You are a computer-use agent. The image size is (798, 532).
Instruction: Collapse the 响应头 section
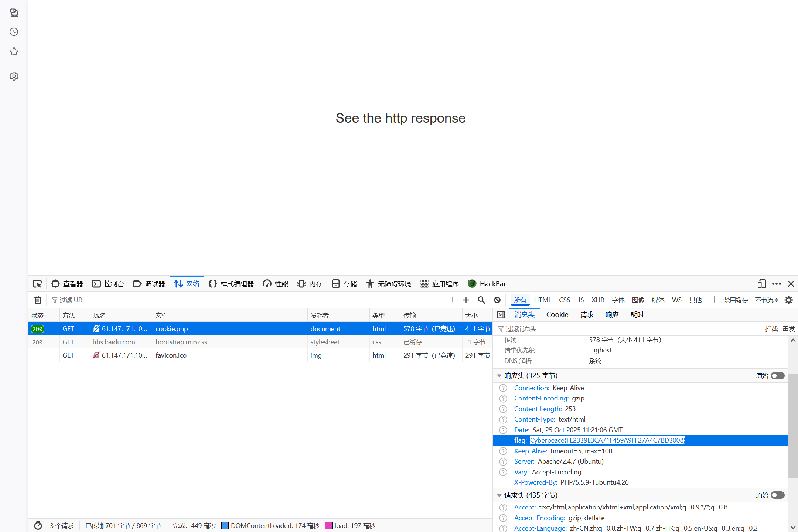[x=499, y=376]
